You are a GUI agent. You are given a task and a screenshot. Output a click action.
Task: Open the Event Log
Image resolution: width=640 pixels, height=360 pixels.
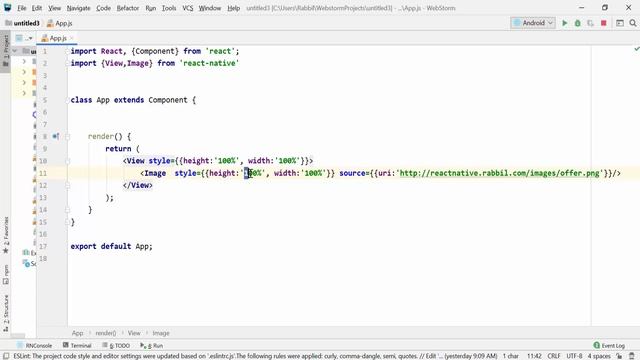609,345
